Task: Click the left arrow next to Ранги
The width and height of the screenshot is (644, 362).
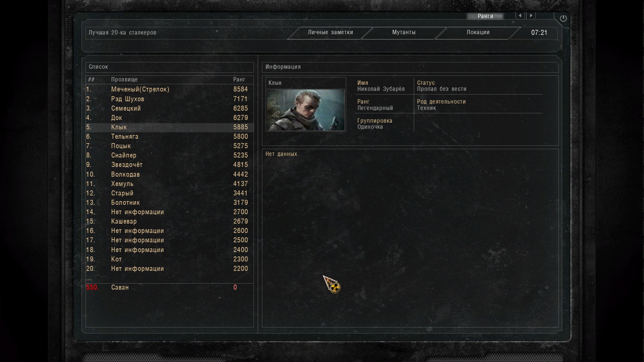Action: click(x=520, y=15)
